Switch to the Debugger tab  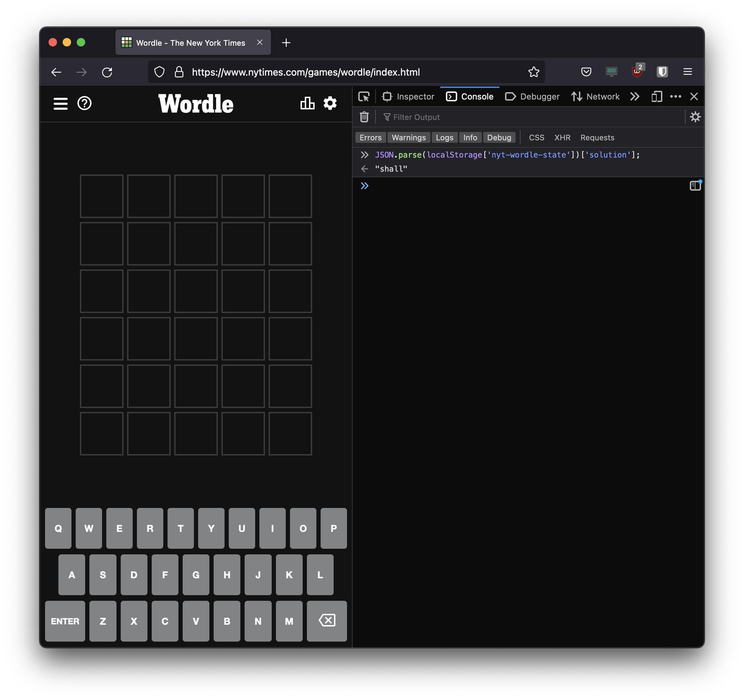[x=532, y=97]
